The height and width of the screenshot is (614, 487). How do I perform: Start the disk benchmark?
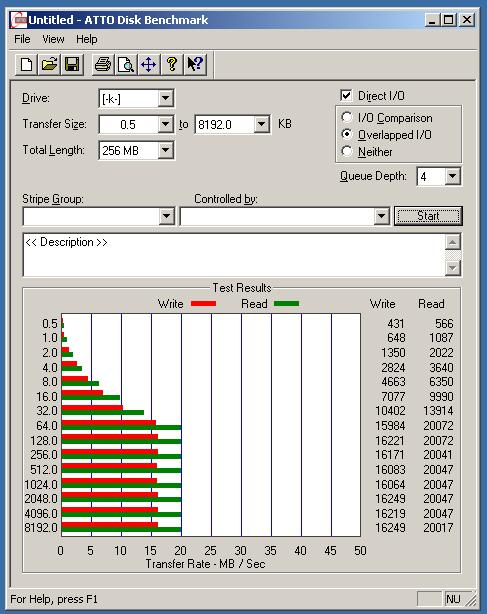(428, 216)
